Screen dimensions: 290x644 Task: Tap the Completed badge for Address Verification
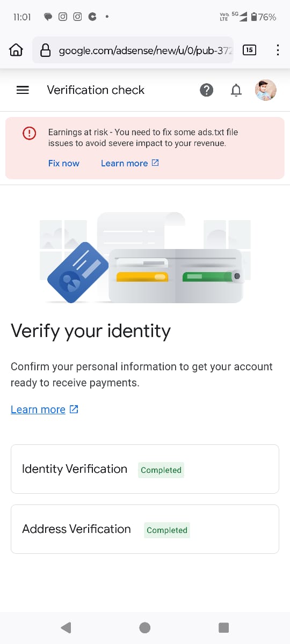pos(167,530)
